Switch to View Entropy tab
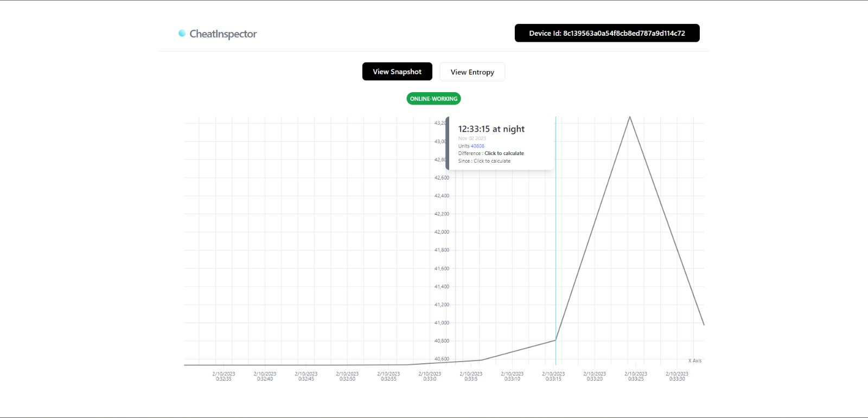Viewport: 868px width, 418px height. tap(472, 72)
